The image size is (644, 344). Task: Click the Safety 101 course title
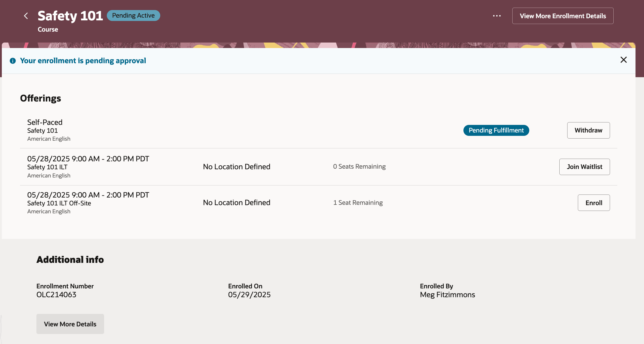(70, 16)
